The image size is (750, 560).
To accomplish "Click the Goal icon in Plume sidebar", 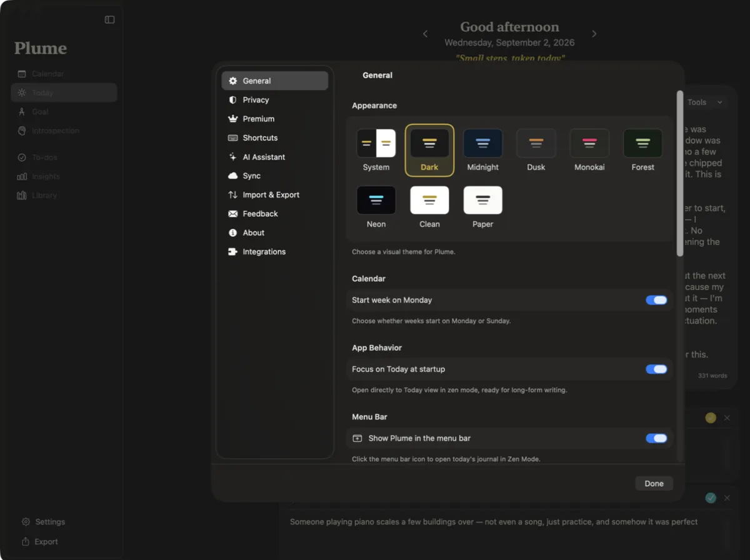I will pyautogui.click(x=22, y=112).
